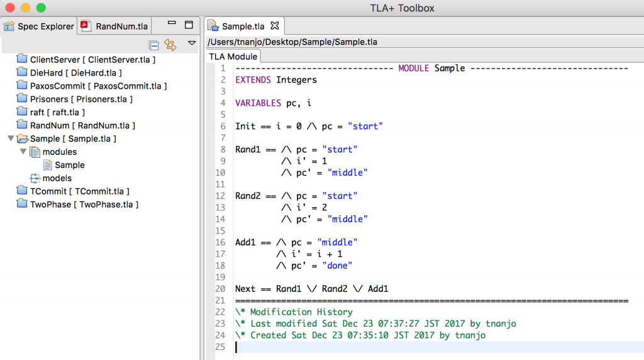Minimize the Spec Explorer panel
Image resolution: width=644 pixels, height=360 pixels.
(172, 23)
